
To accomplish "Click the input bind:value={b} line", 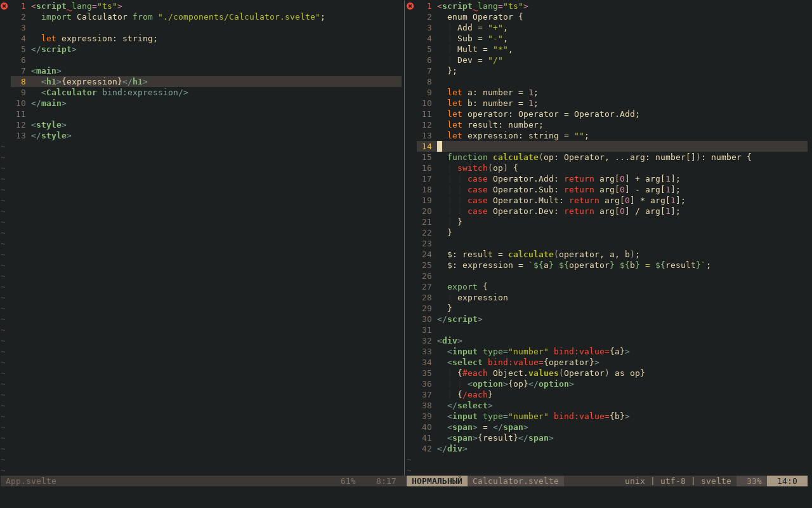I will [539, 416].
